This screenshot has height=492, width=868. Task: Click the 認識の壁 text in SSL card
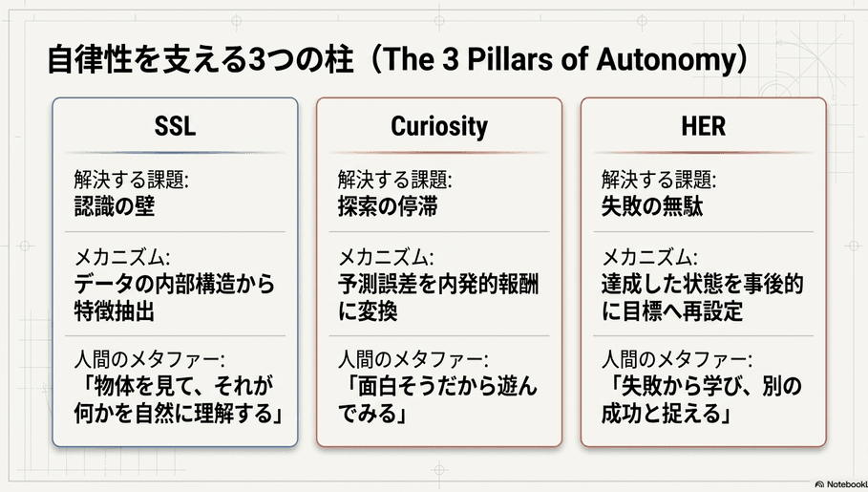pos(115,206)
